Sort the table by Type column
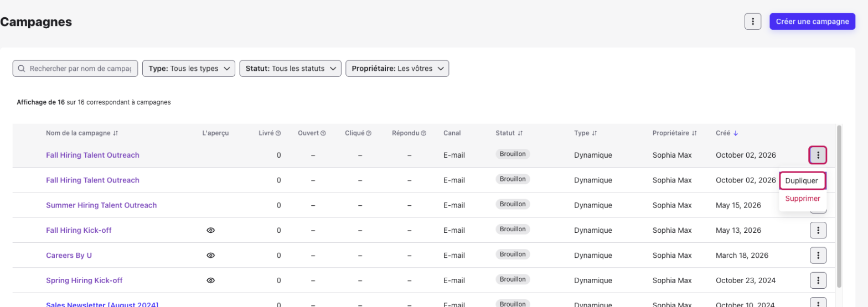 585,133
